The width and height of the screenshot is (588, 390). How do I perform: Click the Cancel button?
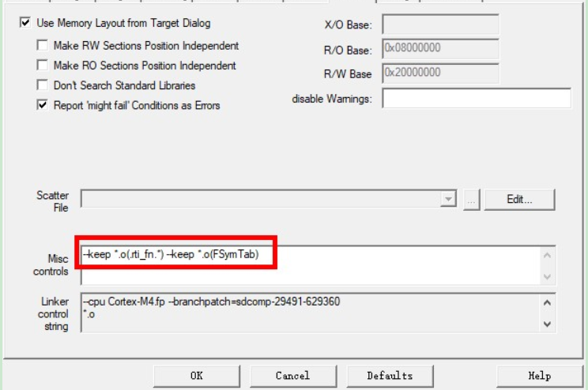[293, 376]
